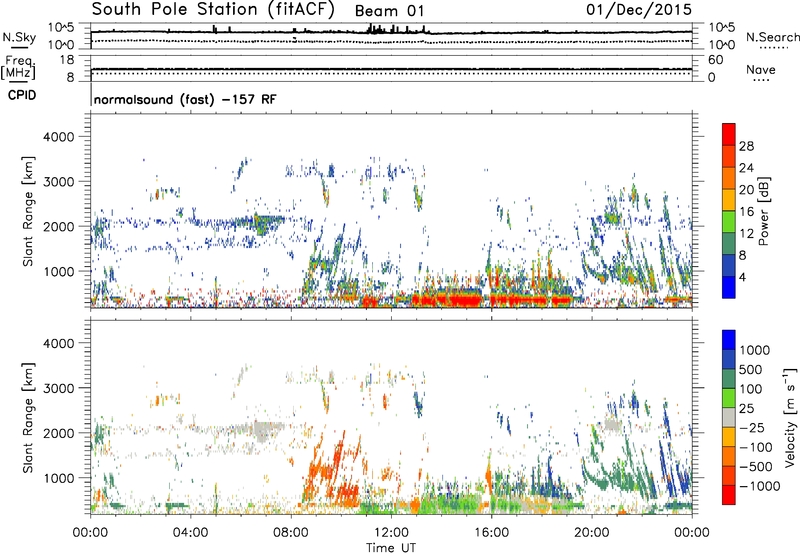Click the '20:00' time axis tick label

click(x=592, y=533)
